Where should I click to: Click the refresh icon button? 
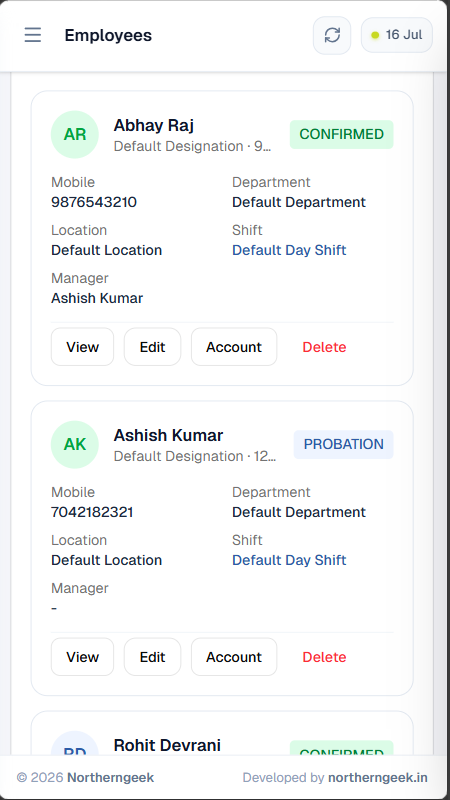(x=332, y=35)
